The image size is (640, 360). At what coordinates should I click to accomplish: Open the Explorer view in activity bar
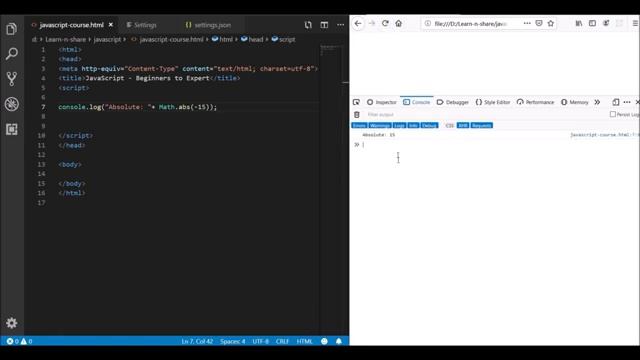11,29
